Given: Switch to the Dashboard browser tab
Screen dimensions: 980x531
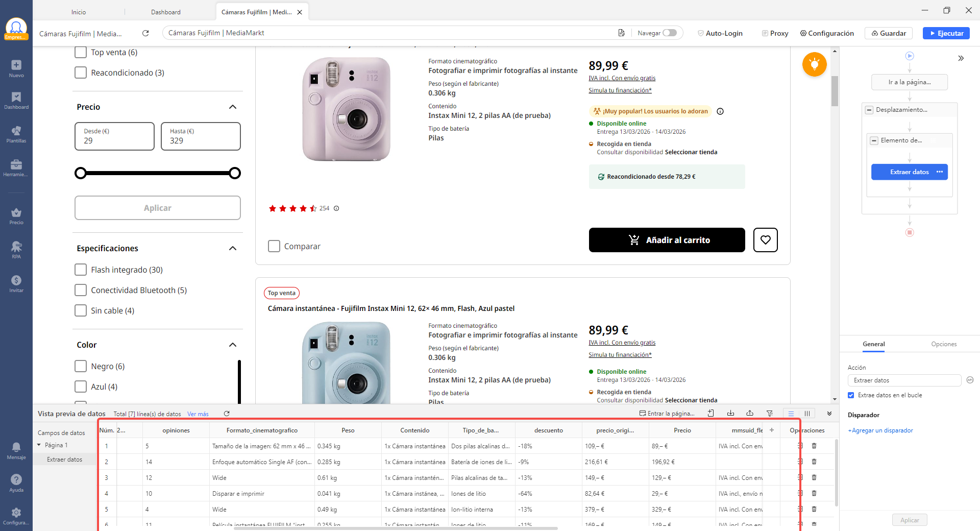Looking at the screenshot, I should coord(165,12).
